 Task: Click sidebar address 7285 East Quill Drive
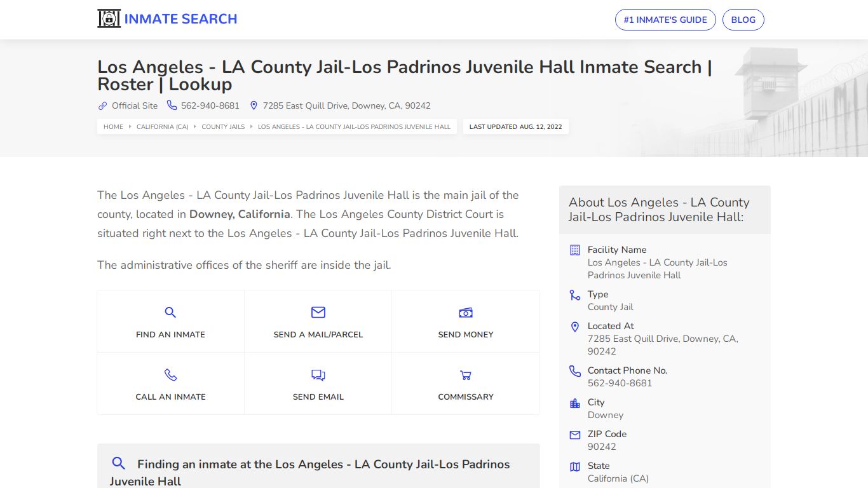(x=663, y=345)
